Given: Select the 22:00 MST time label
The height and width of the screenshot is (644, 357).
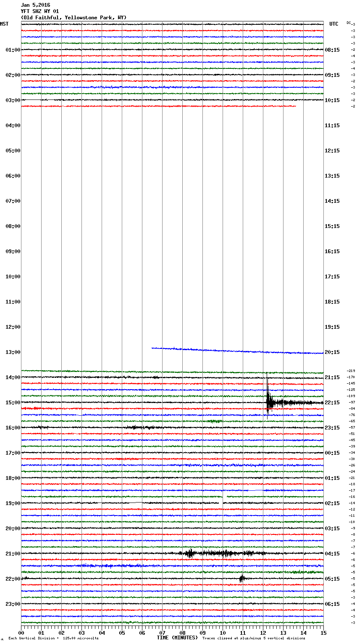Looking at the screenshot, I should [13, 579].
